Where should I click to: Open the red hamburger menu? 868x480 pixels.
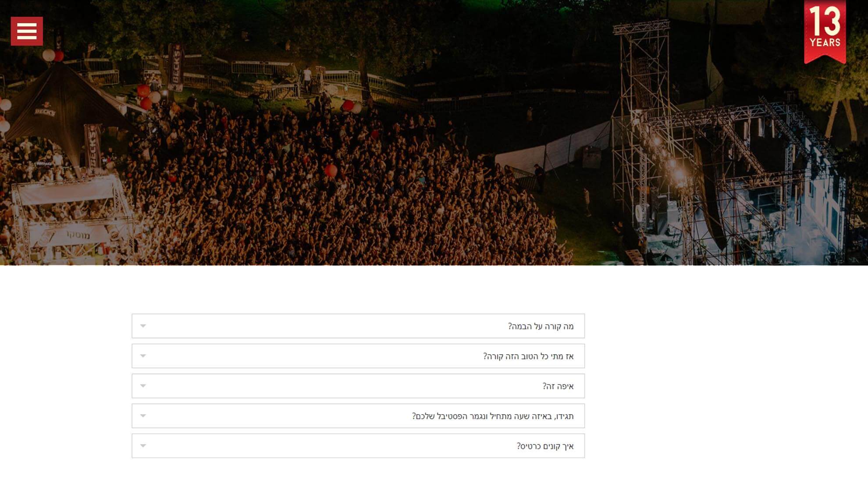pyautogui.click(x=27, y=31)
